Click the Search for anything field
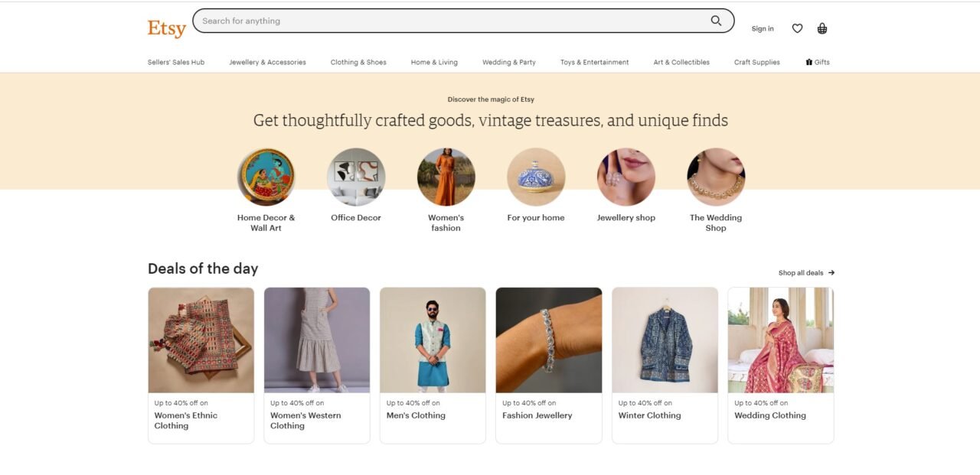 pyautogui.click(x=452, y=21)
